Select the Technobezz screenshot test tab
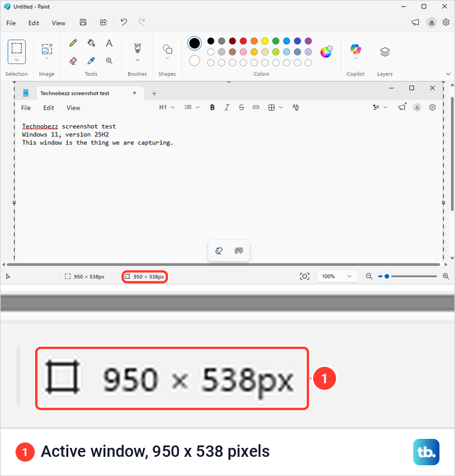Screen dimensions: 455x476 pyautogui.click(x=90, y=93)
